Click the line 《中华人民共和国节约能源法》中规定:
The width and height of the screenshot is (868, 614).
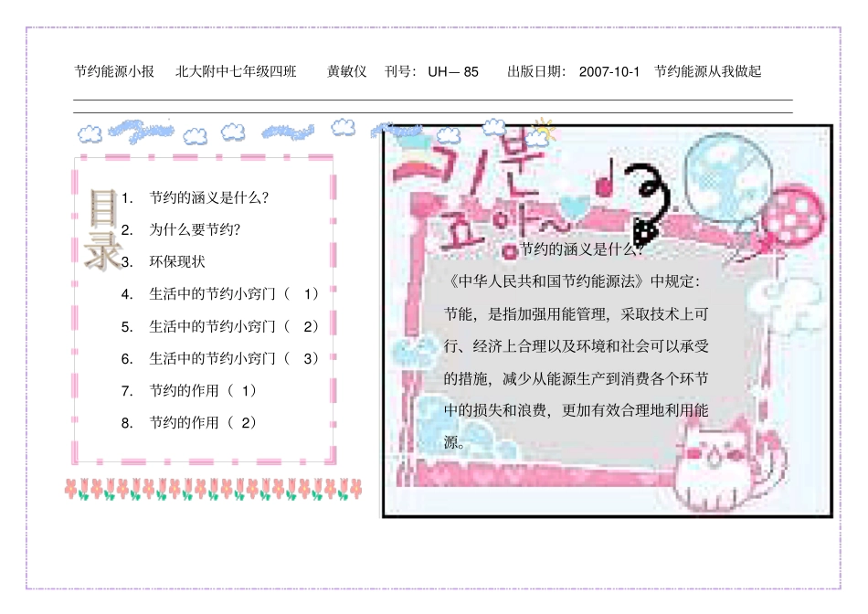pos(572,281)
